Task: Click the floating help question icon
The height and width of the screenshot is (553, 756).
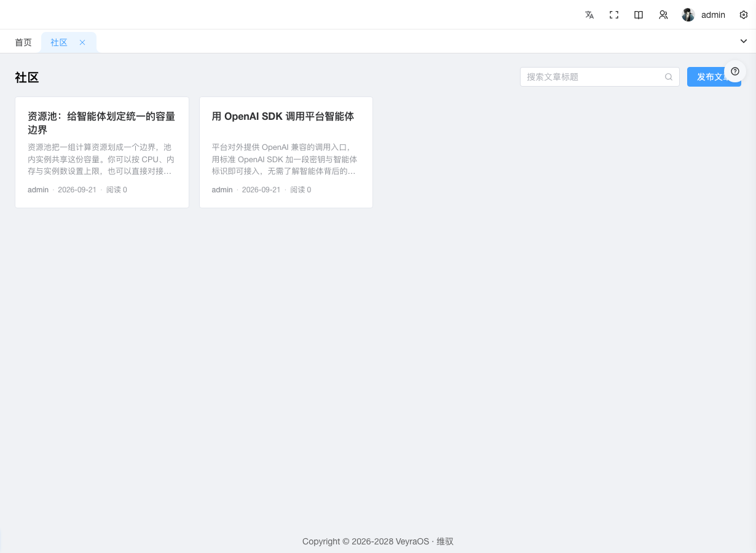Action: 735,71
